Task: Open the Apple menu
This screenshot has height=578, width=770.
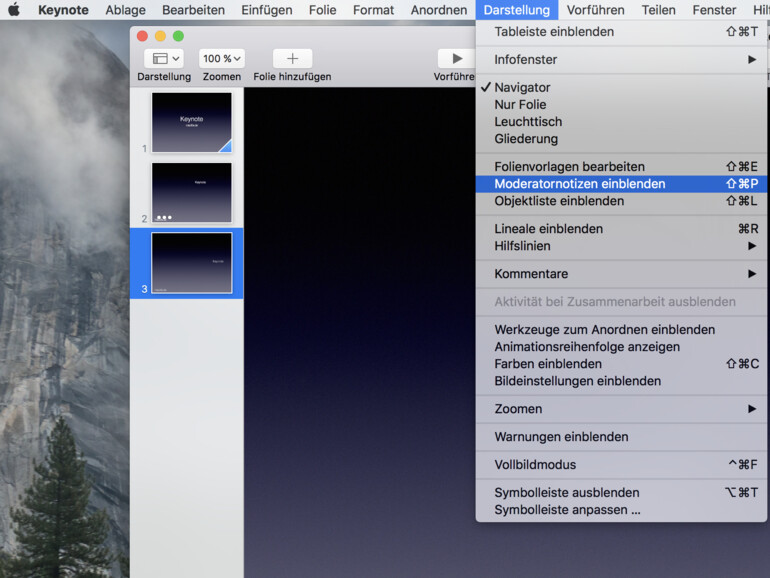Action: (14, 10)
